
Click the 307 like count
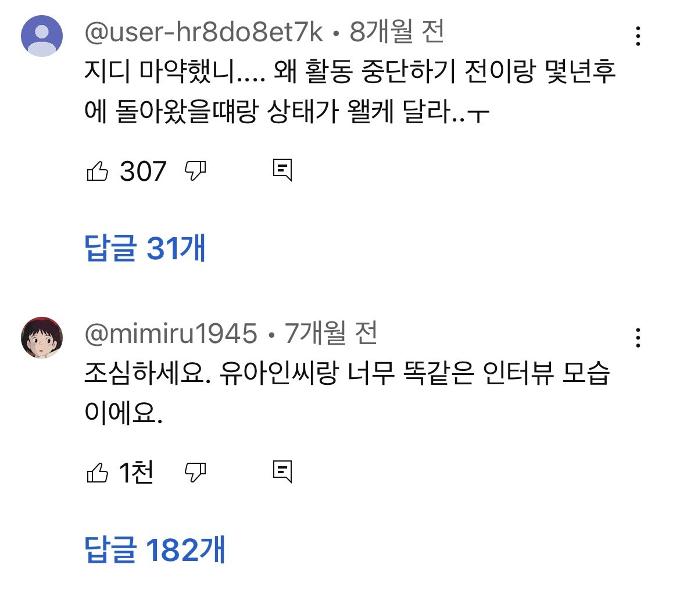[143, 171]
